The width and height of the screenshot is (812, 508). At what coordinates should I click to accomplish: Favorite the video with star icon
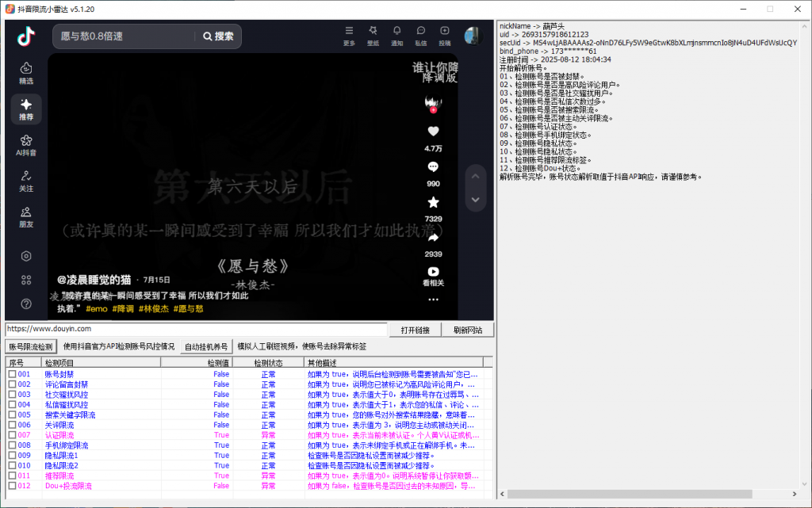tap(434, 202)
